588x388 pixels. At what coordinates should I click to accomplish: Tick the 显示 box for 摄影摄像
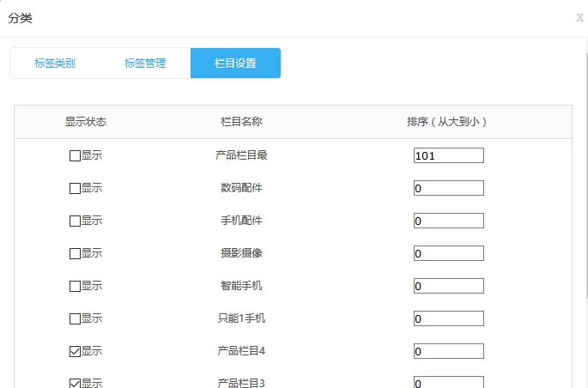pos(75,253)
